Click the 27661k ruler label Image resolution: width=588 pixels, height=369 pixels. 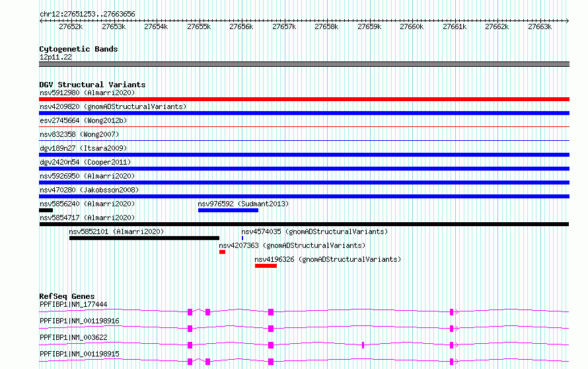pos(455,27)
